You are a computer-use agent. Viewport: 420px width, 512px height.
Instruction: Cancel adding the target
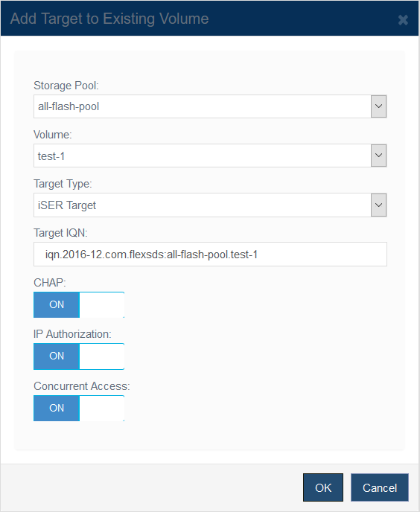click(x=380, y=487)
